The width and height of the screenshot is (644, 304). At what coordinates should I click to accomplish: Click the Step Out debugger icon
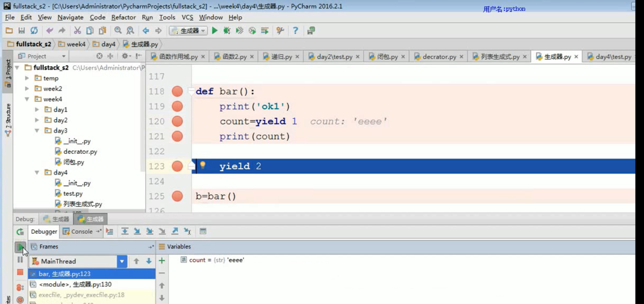[x=175, y=231]
